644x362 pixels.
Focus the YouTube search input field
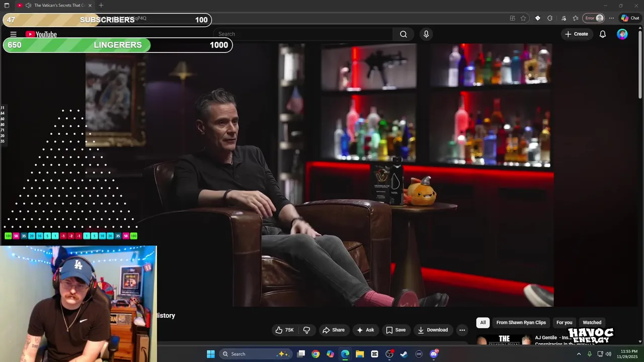303,34
